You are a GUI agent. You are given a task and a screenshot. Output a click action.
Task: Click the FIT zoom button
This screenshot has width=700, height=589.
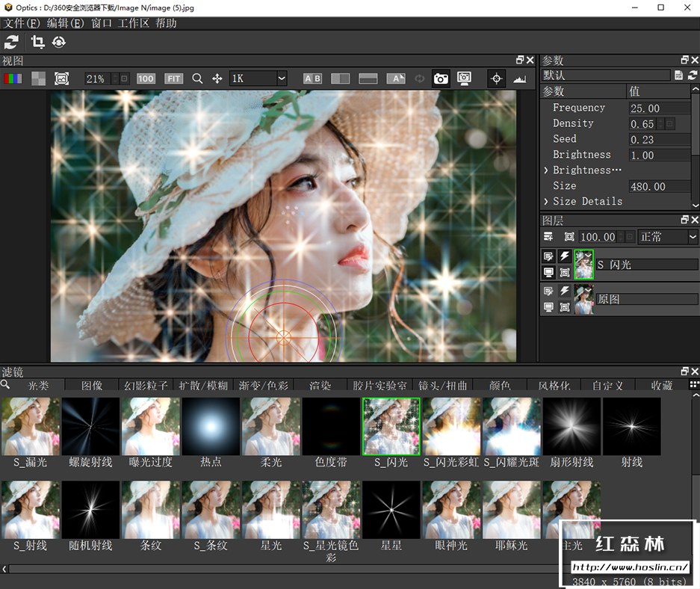pos(173,78)
